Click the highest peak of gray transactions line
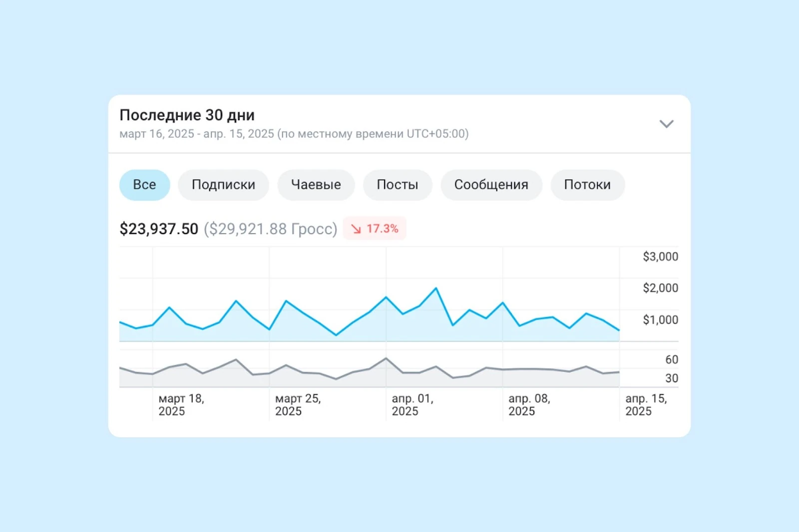Image resolution: width=799 pixels, height=532 pixels. coord(386,358)
